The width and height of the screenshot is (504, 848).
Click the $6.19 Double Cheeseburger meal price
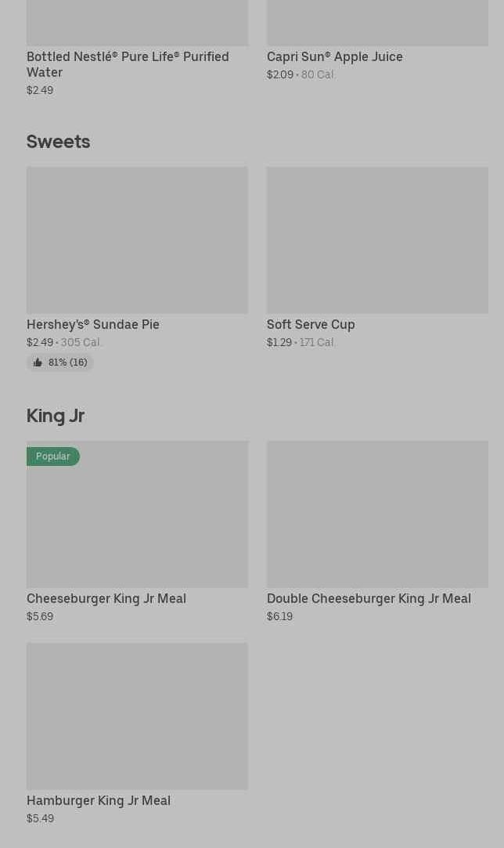click(279, 616)
